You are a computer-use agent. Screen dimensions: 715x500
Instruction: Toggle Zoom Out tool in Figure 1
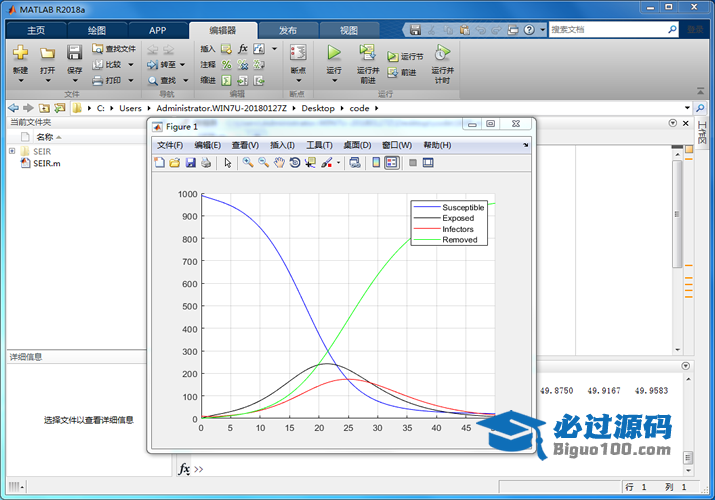pos(264,163)
